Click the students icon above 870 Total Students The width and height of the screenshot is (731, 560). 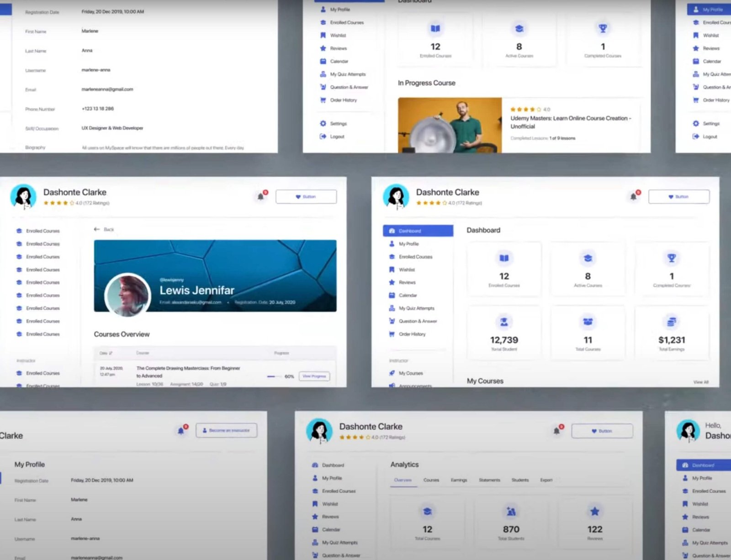pyautogui.click(x=511, y=512)
